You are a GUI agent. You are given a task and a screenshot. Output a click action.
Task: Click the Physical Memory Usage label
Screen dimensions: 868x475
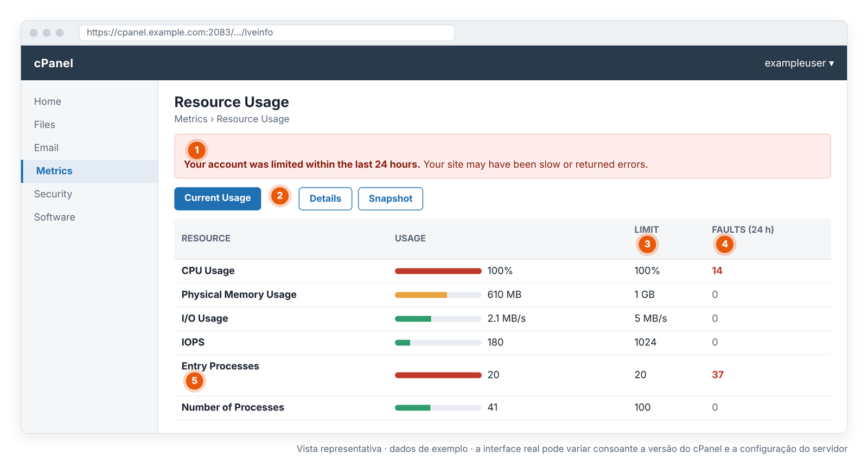tap(239, 294)
